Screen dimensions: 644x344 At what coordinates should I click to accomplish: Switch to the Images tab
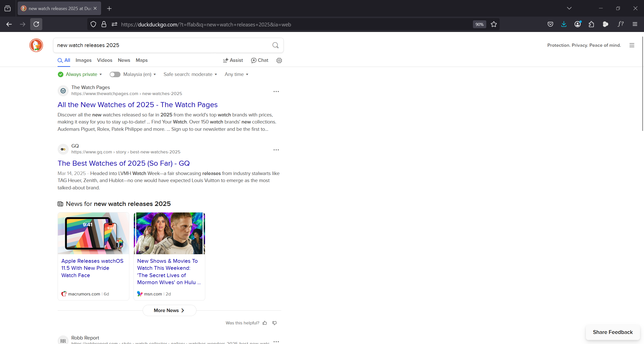(84, 60)
